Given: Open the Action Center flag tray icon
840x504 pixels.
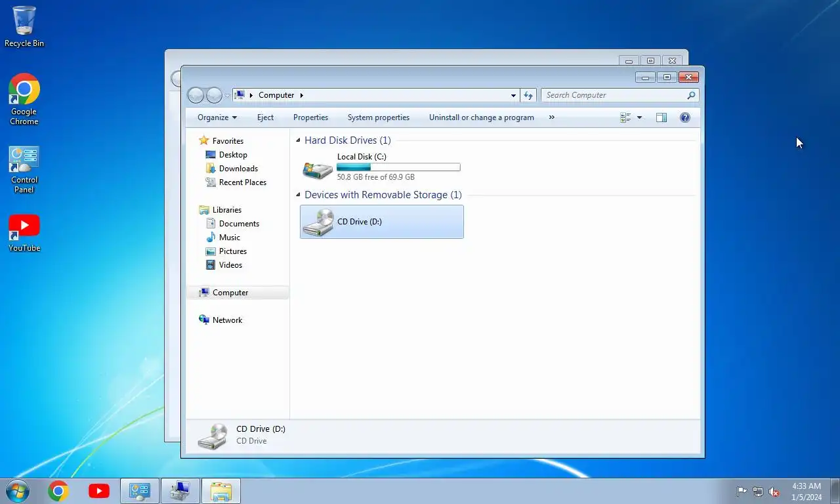Looking at the screenshot, I should [742, 492].
